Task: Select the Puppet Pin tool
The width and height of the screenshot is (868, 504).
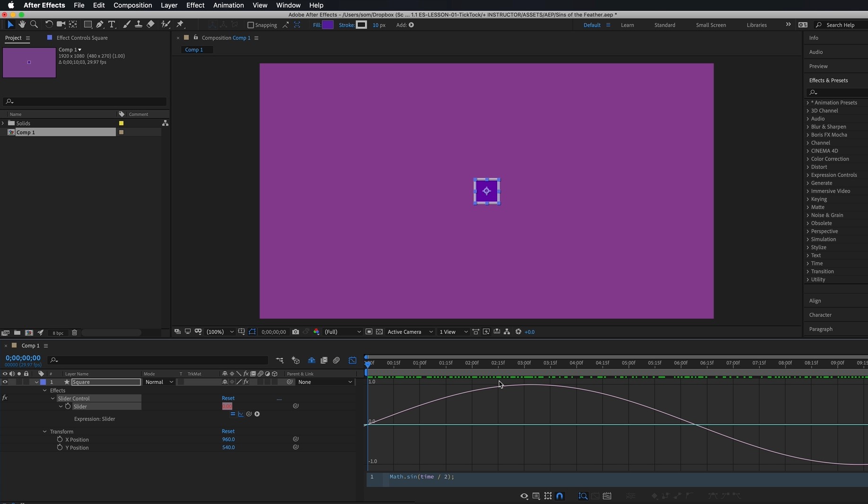Action: pyautogui.click(x=180, y=25)
